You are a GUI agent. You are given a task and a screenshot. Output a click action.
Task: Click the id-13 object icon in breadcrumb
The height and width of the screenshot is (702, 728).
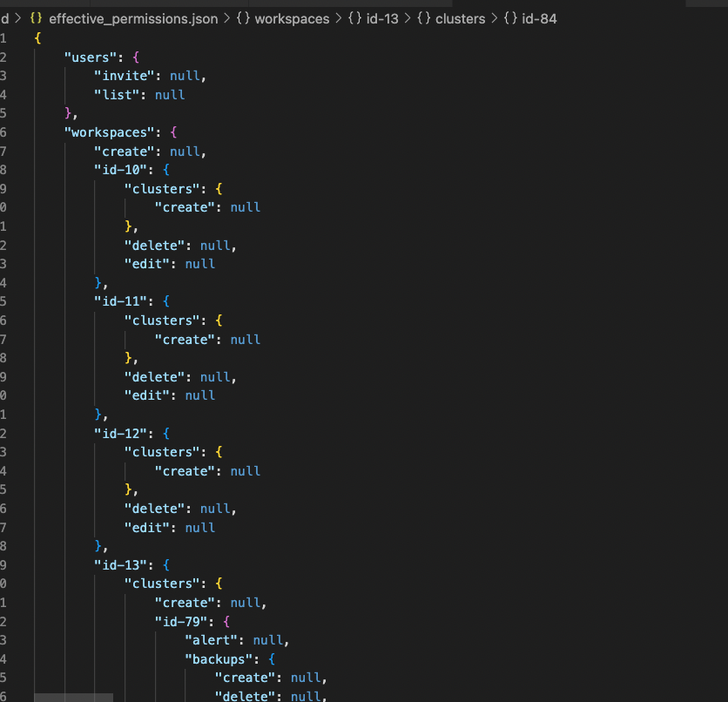coord(354,18)
